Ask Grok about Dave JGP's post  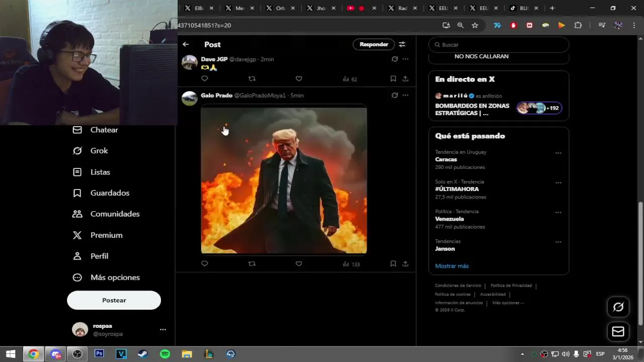click(394, 59)
